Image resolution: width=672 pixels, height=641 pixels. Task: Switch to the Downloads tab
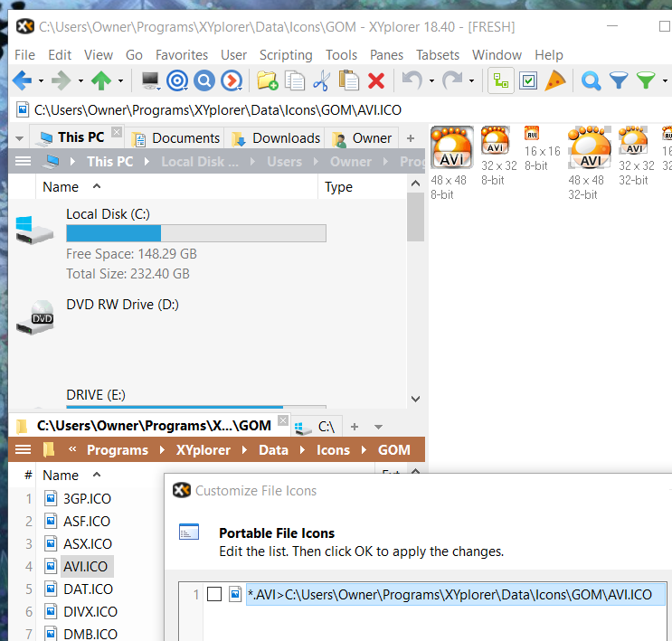point(276,138)
